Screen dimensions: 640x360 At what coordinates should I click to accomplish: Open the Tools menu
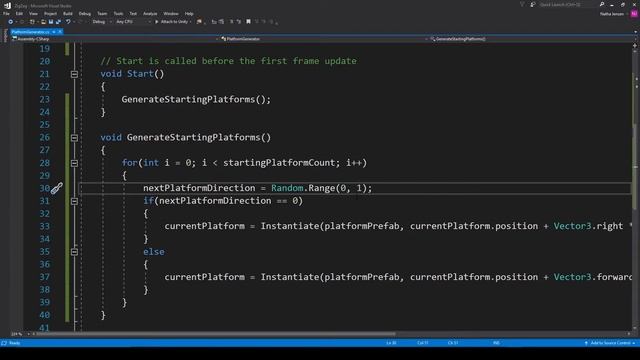(118, 13)
